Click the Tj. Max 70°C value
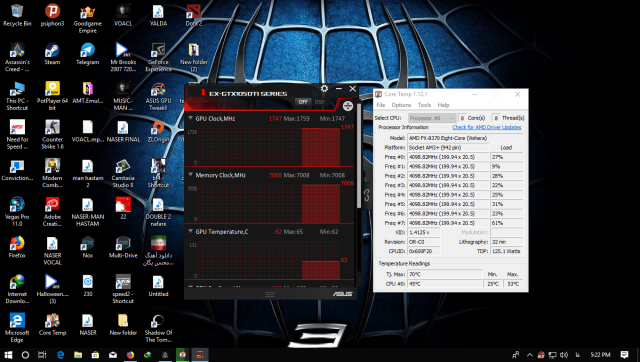The height and width of the screenshot is (362, 640). (x=445, y=274)
